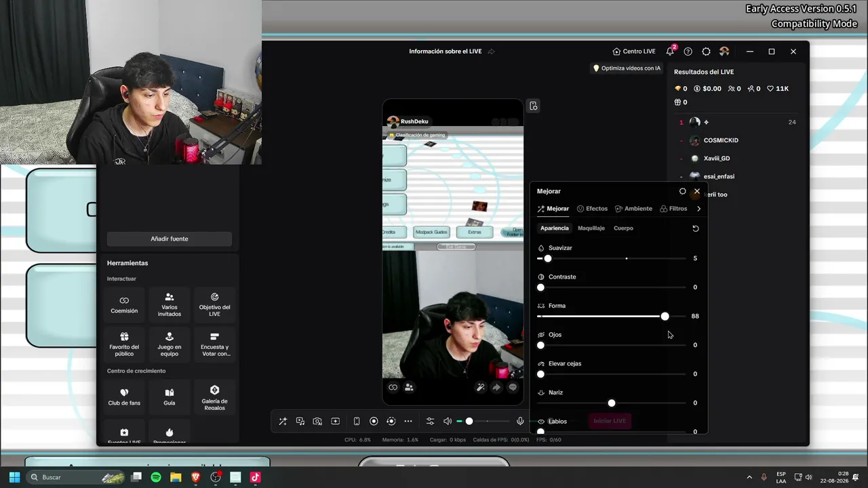Click Optimiza vídeos con IA
The width and height of the screenshot is (868, 488).
[627, 68]
